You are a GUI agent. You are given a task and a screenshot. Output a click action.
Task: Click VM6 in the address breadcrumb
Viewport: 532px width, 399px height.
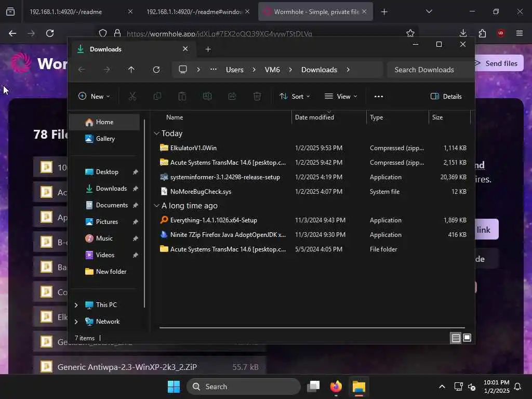(272, 70)
